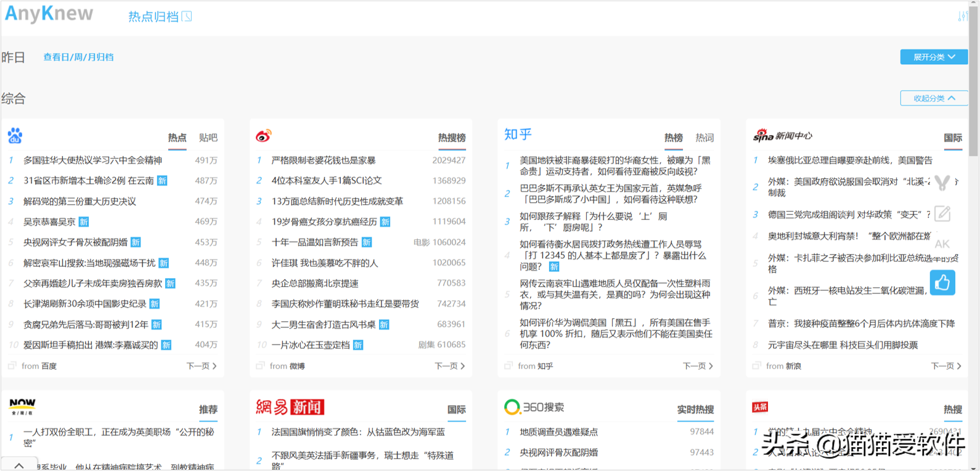Image resolution: width=980 pixels, height=471 pixels.
Task: Select the 国际 tab in Sina card
Action: click(953, 137)
